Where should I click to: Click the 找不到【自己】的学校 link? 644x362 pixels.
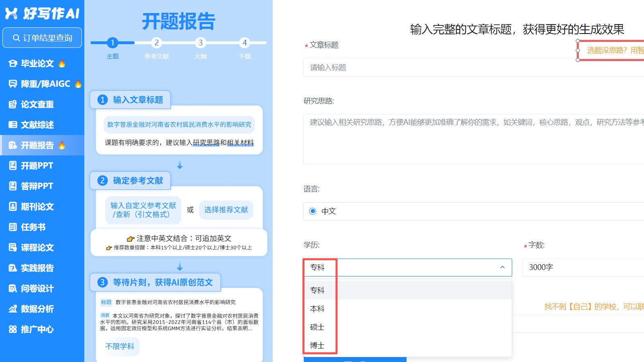(x=594, y=306)
